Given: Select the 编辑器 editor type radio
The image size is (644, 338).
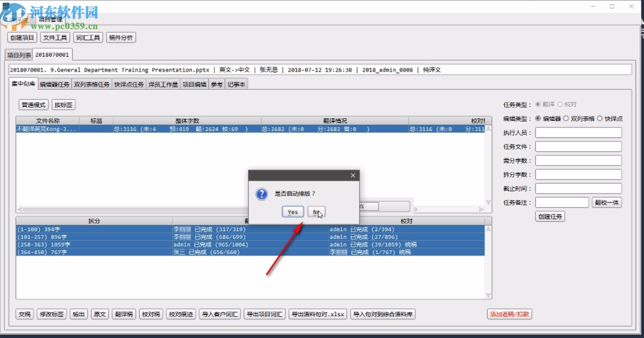Looking at the screenshot, I should pyautogui.click(x=538, y=119).
